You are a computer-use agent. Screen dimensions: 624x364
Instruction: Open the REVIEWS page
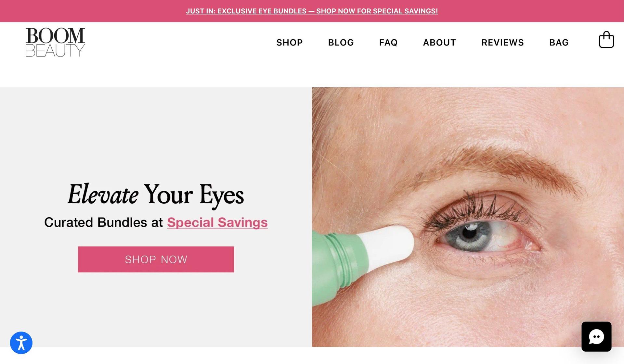click(x=502, y=43)
